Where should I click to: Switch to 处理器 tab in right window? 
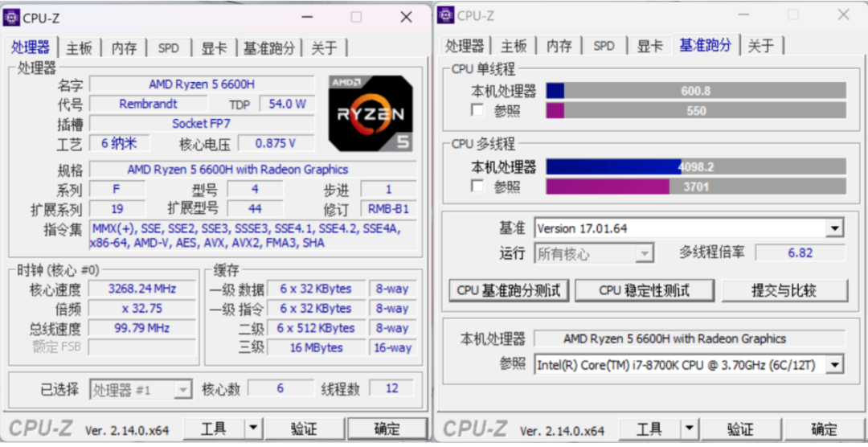(465, 46)
